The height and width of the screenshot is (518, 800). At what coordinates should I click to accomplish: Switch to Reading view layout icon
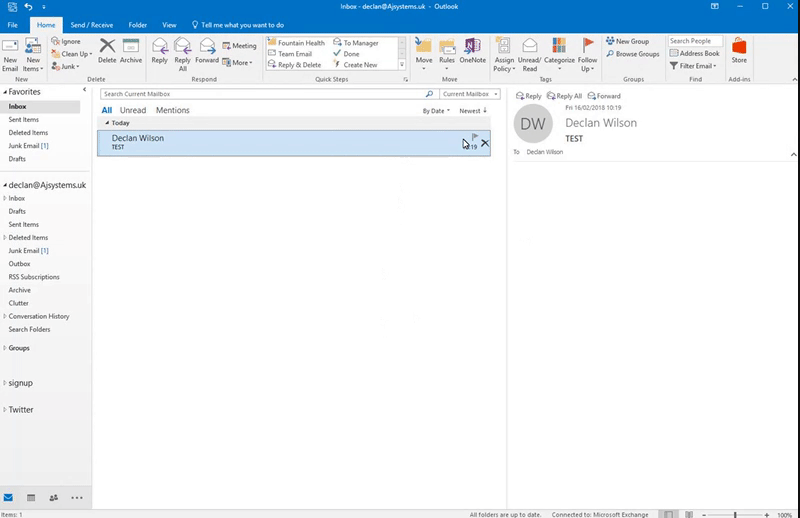[689, 514]
